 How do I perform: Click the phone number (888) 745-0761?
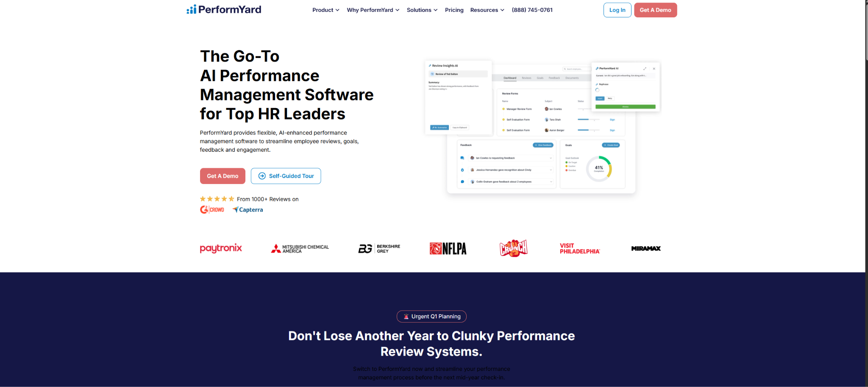532,10
